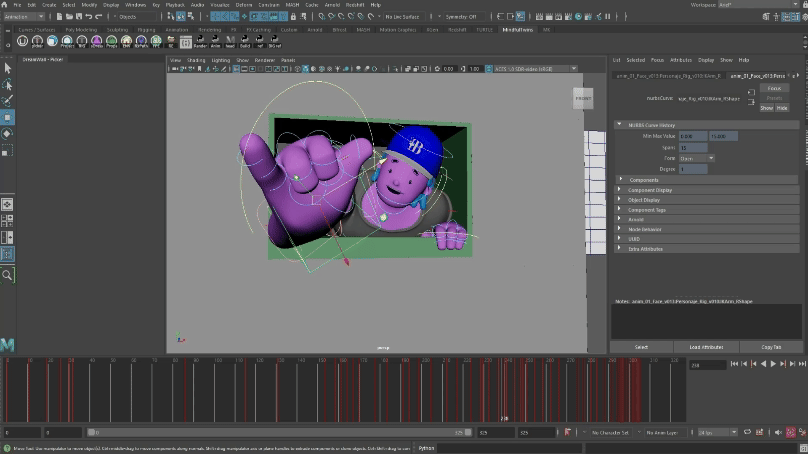Screen dimensions: 808x454
Task: Play animation forward
Action: 773,364
